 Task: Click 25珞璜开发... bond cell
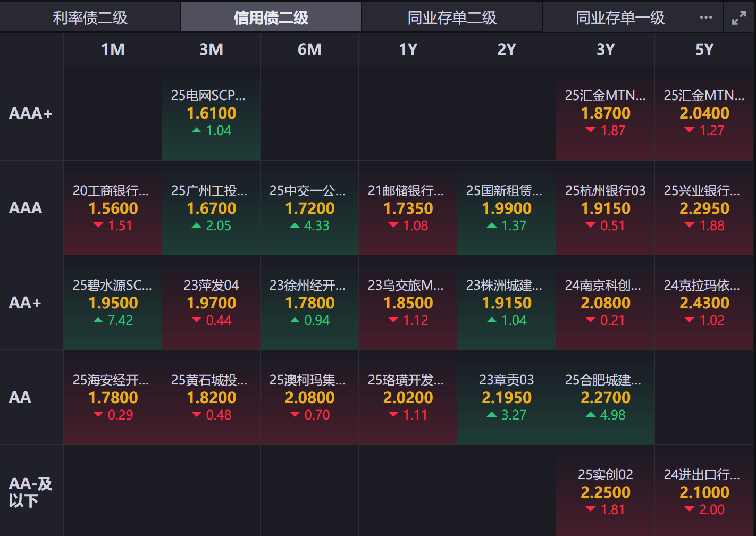pos(408,397)
